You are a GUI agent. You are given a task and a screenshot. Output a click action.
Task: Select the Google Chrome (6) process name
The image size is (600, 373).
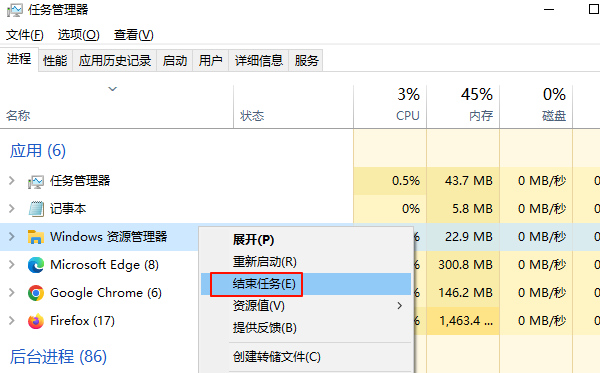click(x=106, y=293)
